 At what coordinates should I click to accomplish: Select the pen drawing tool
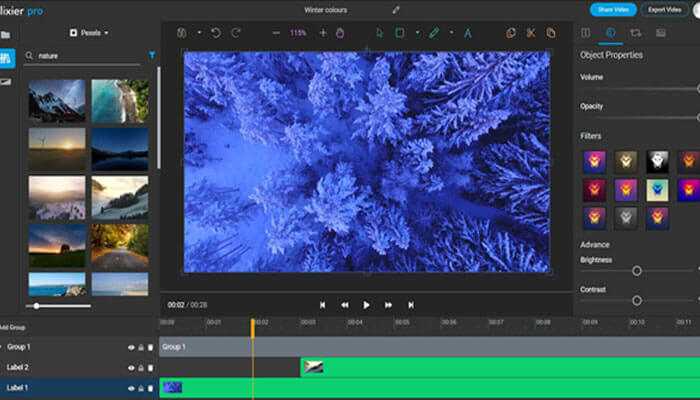coord(434,33)
